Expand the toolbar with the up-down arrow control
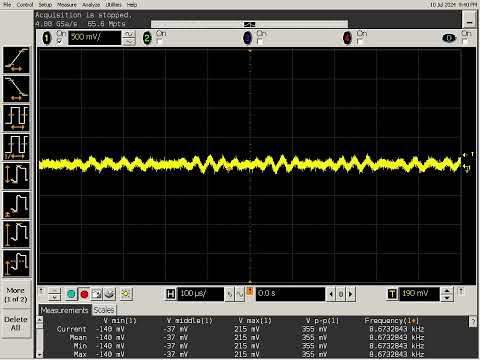This screenshot has width=480, height=360. [54, 294]
